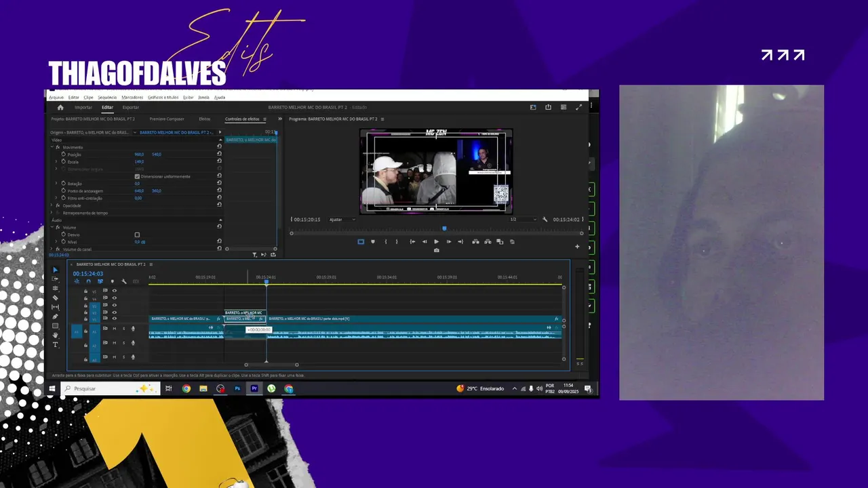Expand the Rotação property
868x488 pixels.
(56, 183)
